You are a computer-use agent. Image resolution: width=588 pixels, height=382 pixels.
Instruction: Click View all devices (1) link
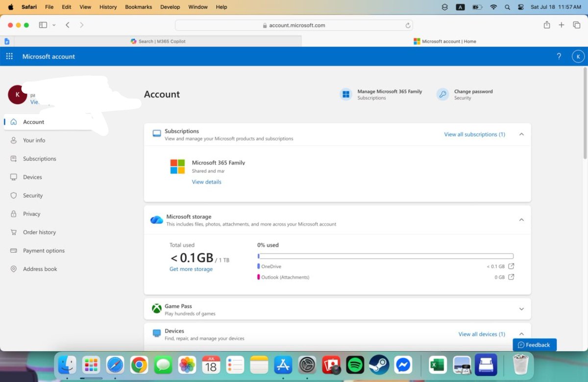click(482, 334)
